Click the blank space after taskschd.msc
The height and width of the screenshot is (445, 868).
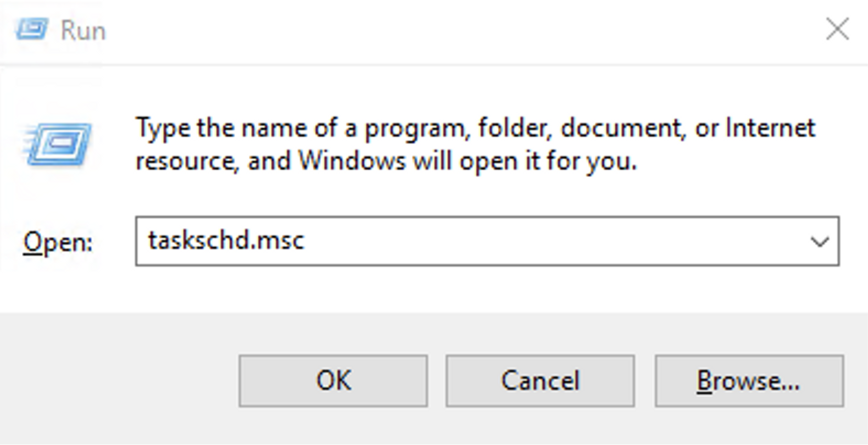[549, 241]
